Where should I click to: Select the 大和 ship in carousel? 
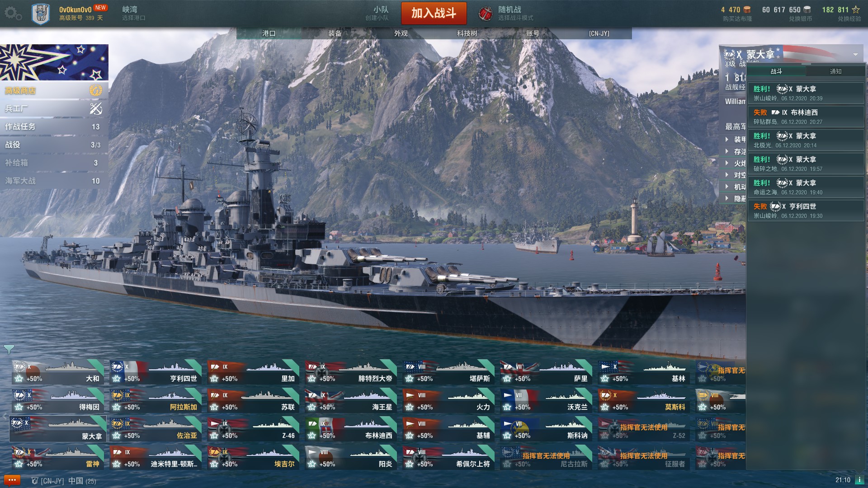(x=58, y=372)
